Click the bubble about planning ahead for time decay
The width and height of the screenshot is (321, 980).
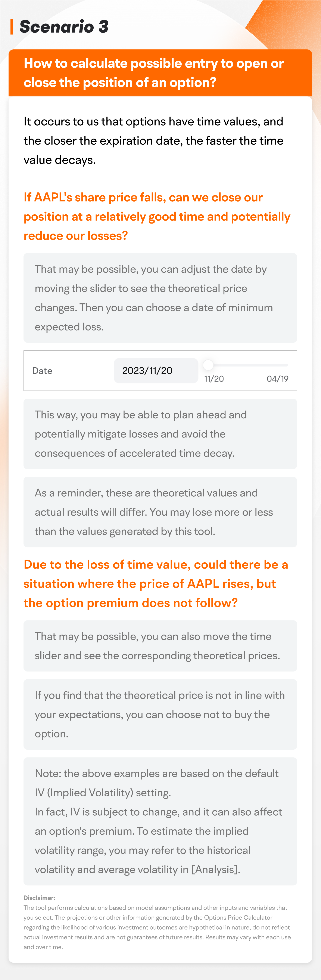pyautogui.click(x=160, y=434)
